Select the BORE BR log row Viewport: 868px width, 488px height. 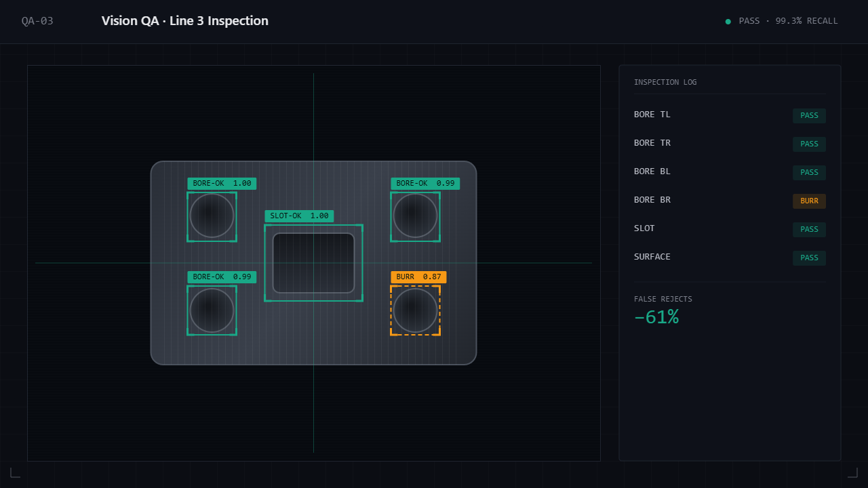coord(730,201)
